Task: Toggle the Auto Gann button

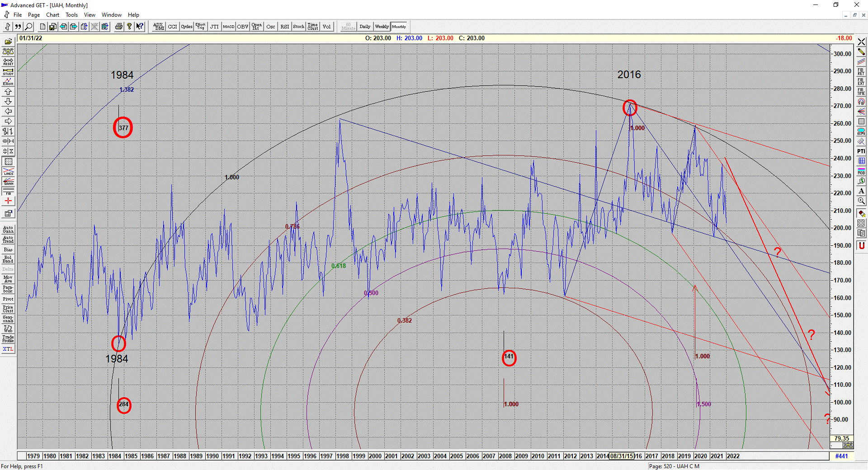Action: (8, 230)
